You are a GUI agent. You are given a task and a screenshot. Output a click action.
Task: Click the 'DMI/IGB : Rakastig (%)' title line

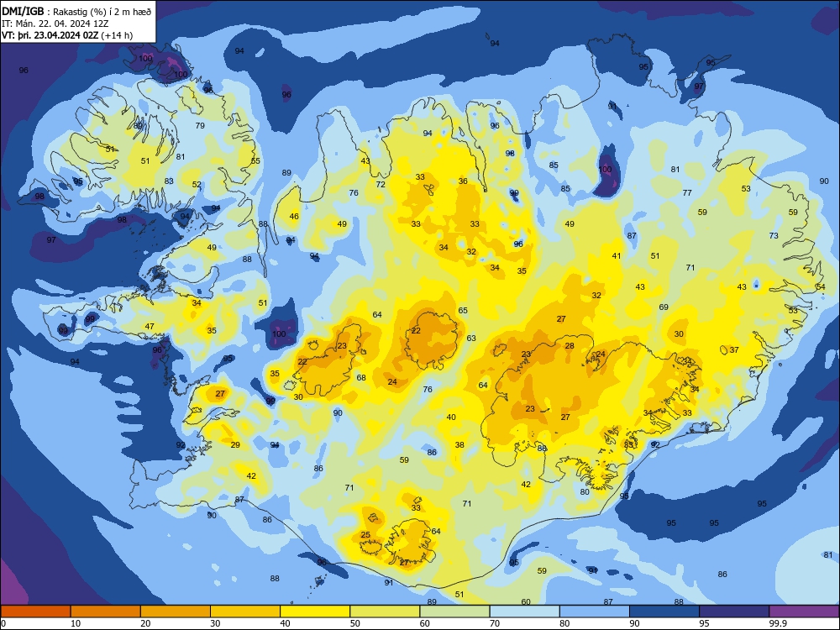click(77, 12)
